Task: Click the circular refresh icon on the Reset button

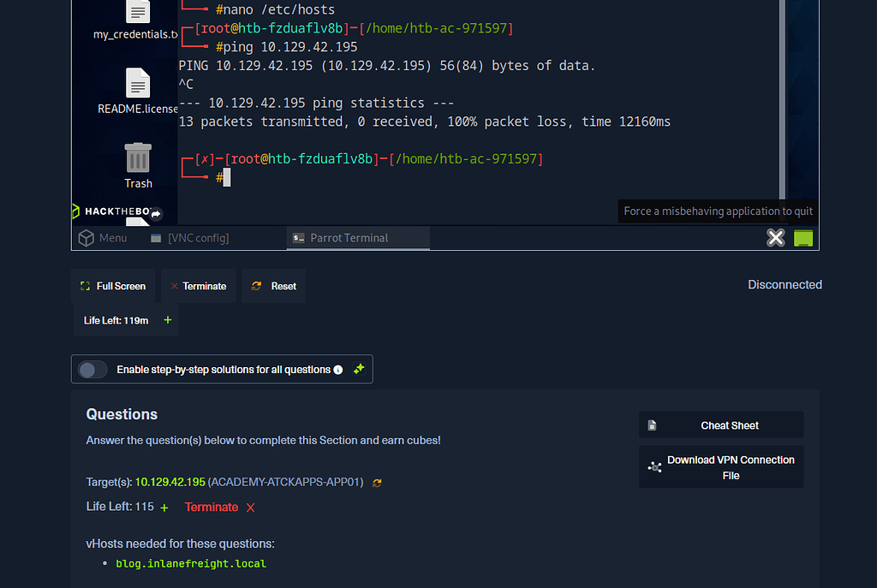Action: tap(256, 286)
